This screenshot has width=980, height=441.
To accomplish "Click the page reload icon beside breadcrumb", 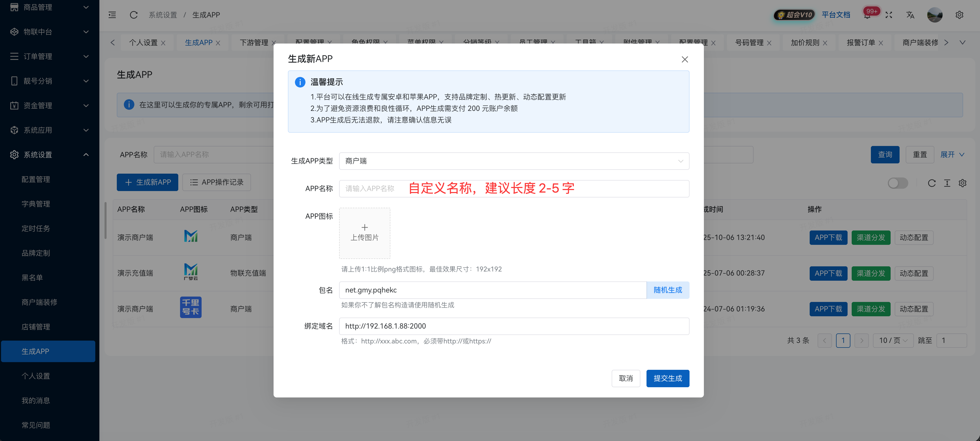I will 133,15.
